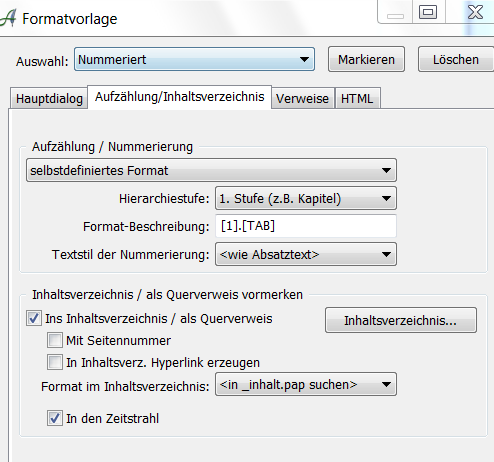Enable In Inhaltsverz. Hyperlink erzeugen checkbox

pos(55,362)
